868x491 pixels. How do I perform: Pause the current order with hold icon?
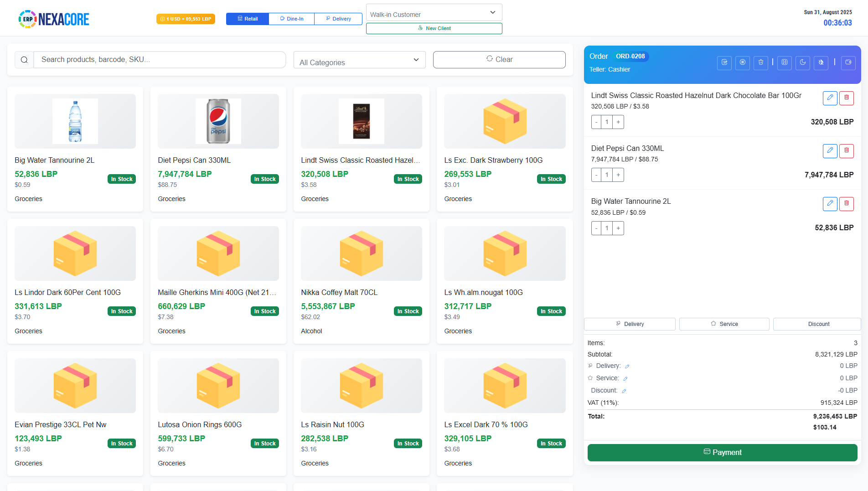coord(742,62)
